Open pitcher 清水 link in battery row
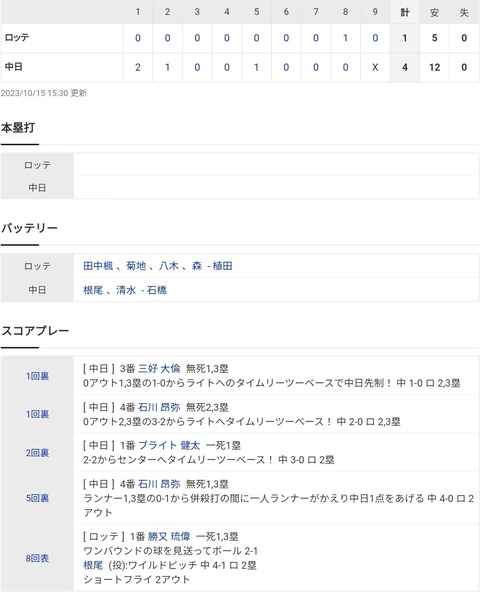The height and width of the screenshot is (592, 480). [126, 290]
